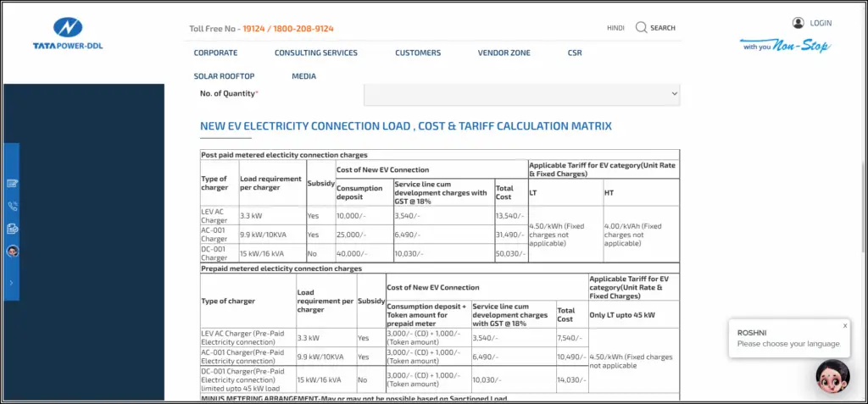Switch language via Hindi link
The image size is (868, 404).
[615, 28]
